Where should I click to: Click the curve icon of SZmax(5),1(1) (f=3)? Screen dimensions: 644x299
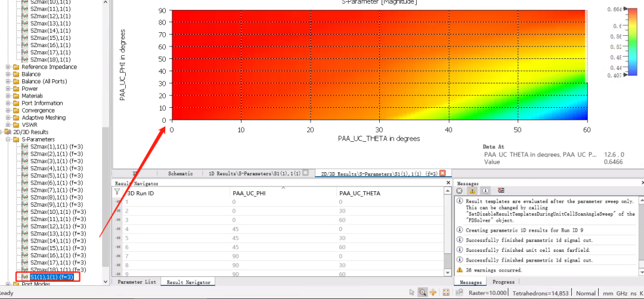point(25,176)
